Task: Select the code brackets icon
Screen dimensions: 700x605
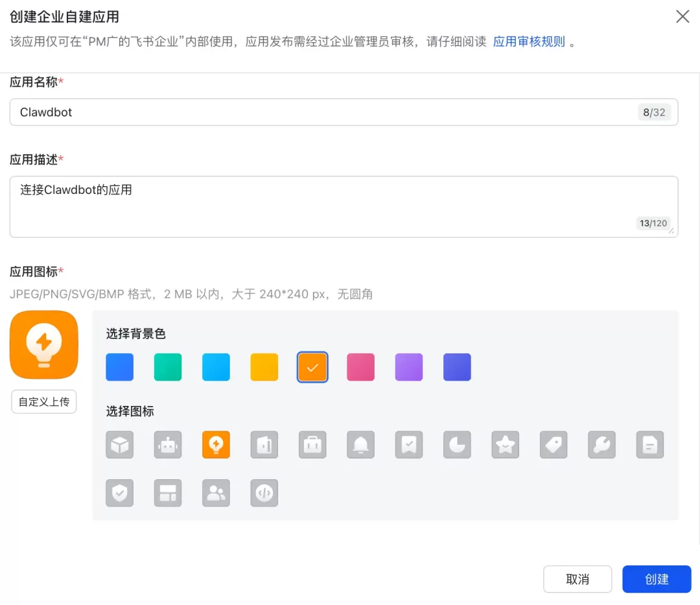Action: [264, 493]
